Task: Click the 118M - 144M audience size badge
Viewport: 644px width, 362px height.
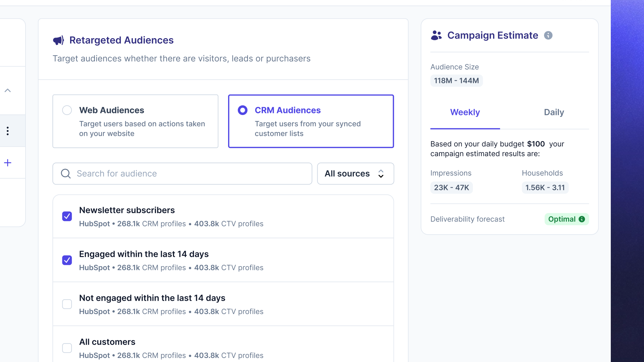Action: (457, 81)
